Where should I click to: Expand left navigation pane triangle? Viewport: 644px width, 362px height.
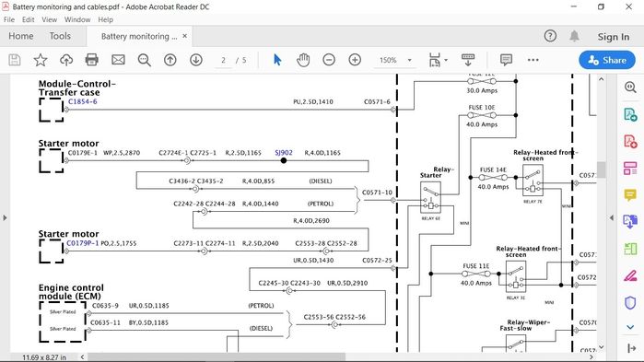coord(5,218)
